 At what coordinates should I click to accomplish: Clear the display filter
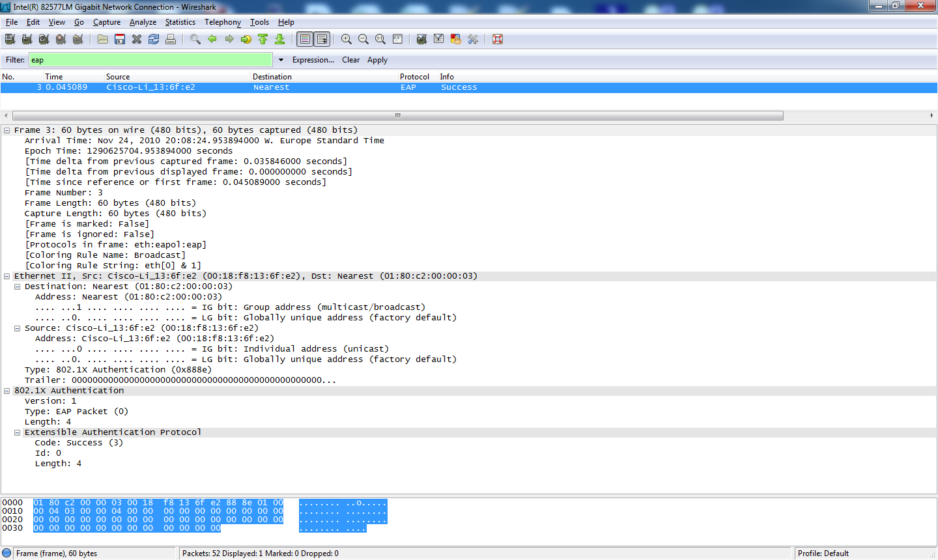coord(351,60)
